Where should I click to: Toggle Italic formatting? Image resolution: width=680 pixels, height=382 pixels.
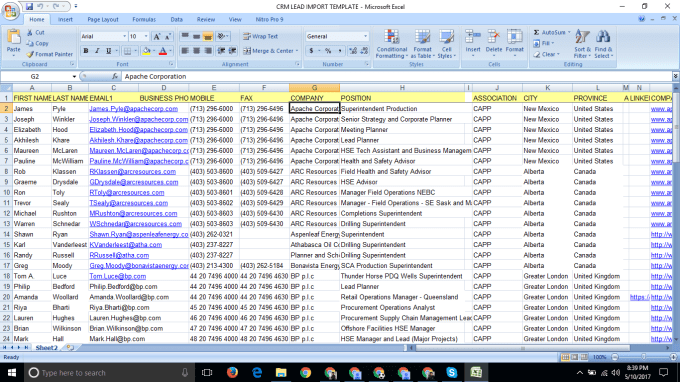pos(97,51)
